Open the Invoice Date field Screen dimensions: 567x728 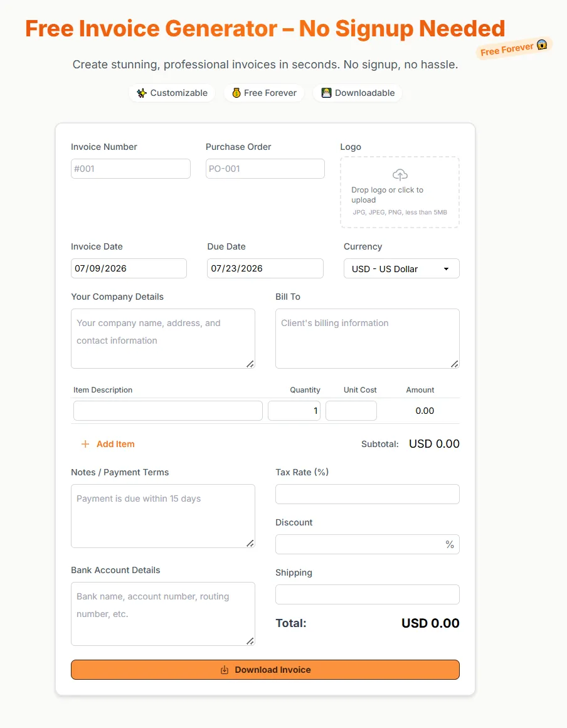coord(129,268)
